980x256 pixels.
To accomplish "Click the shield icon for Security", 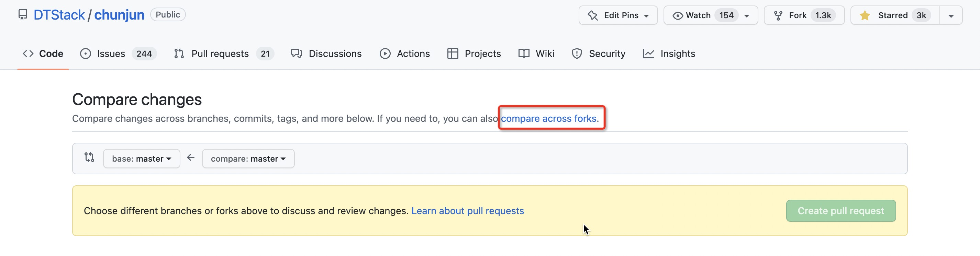I will (x=577, y=54).
